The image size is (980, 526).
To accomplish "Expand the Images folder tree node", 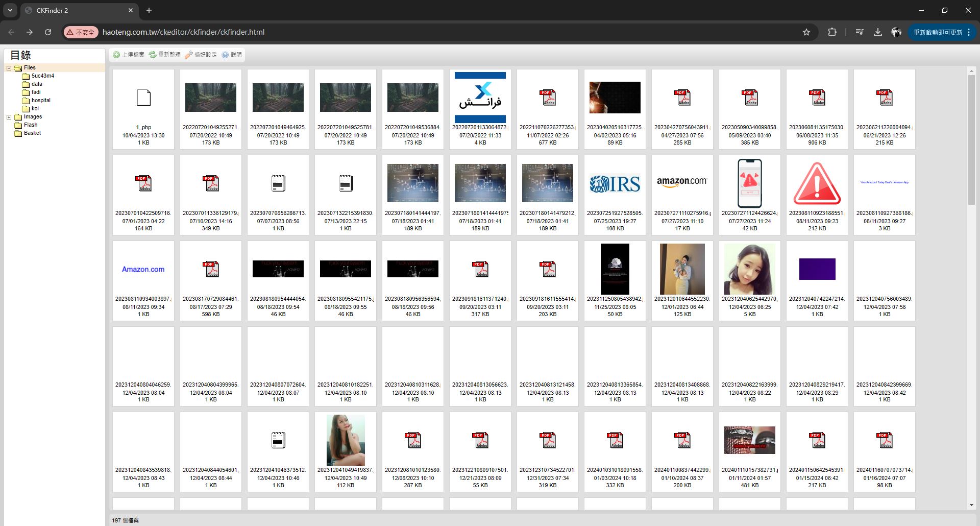I will tap(9, 117).
